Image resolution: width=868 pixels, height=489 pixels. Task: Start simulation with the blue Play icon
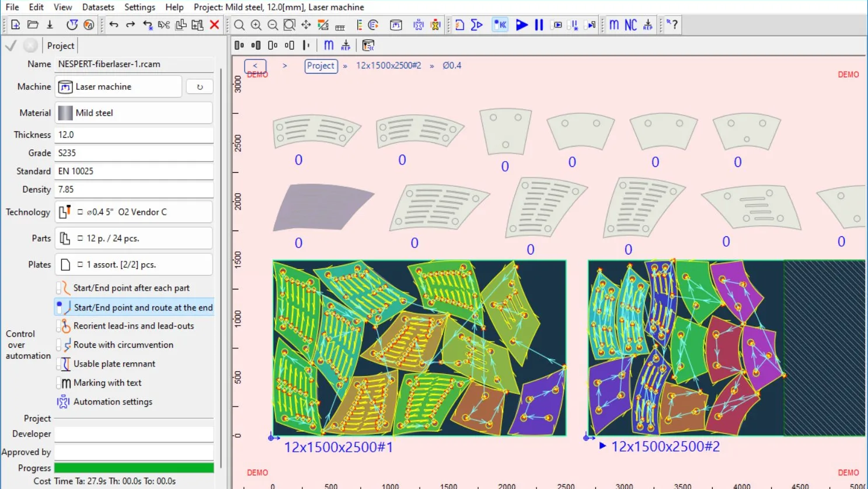[522, 25]
